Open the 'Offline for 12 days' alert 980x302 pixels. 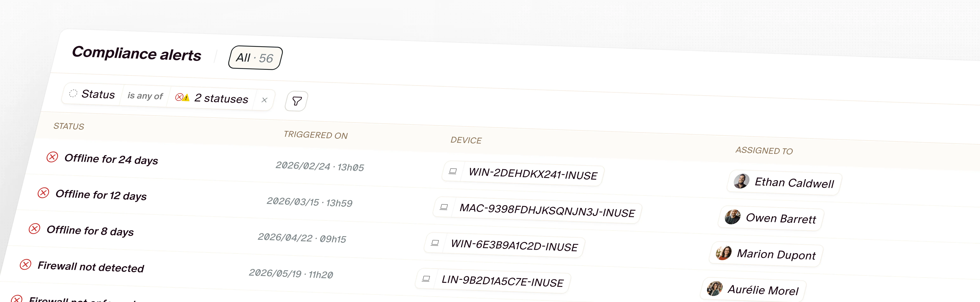[101, 195]
